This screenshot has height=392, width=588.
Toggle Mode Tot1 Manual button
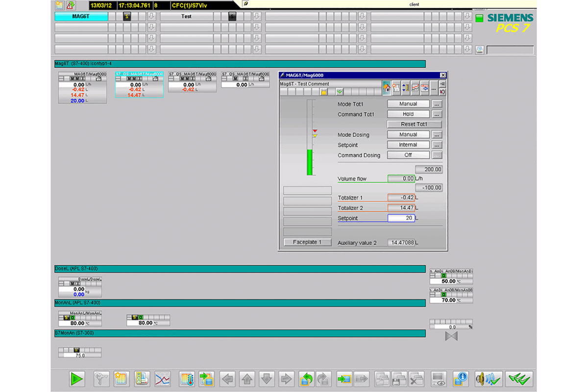(x=408, y=104)
